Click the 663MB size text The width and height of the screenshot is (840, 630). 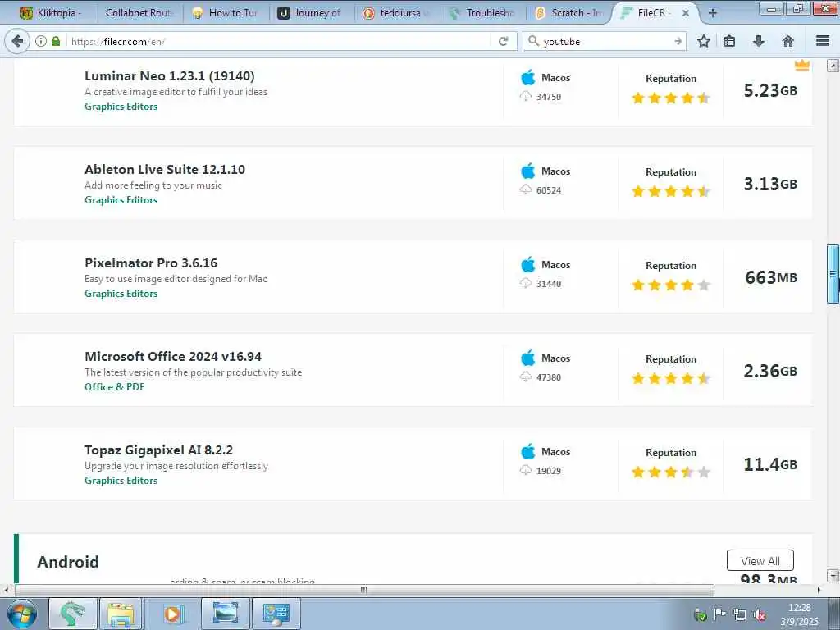771,277
